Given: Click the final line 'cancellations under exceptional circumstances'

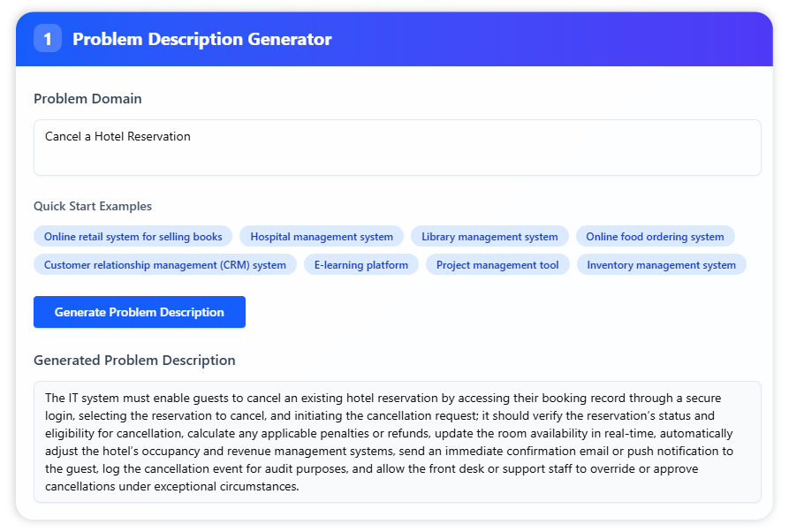Looking at the screenshot, I should click(172, 486).
